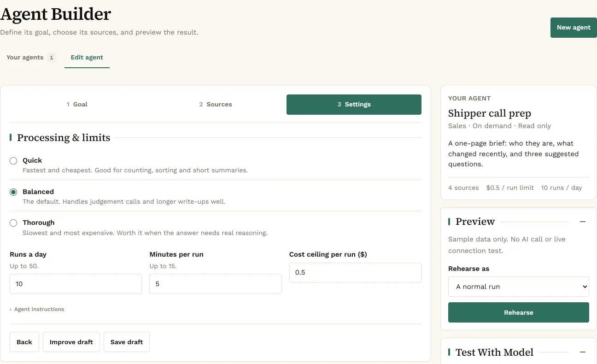Screen dimensions: 597x364
Task: Go to step 1 Goal
Action: tap(77, 105)
